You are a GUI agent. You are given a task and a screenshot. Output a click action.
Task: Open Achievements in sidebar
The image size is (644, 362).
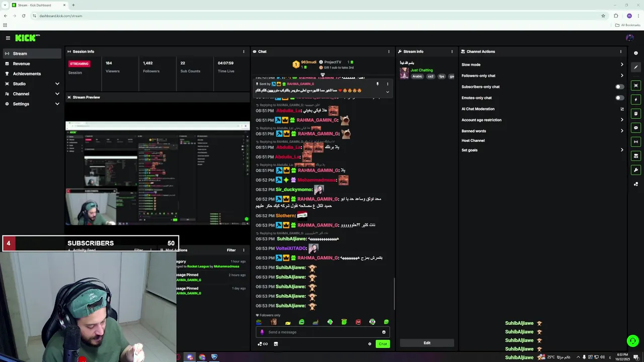pyautogui.click(x=32, y=73)
